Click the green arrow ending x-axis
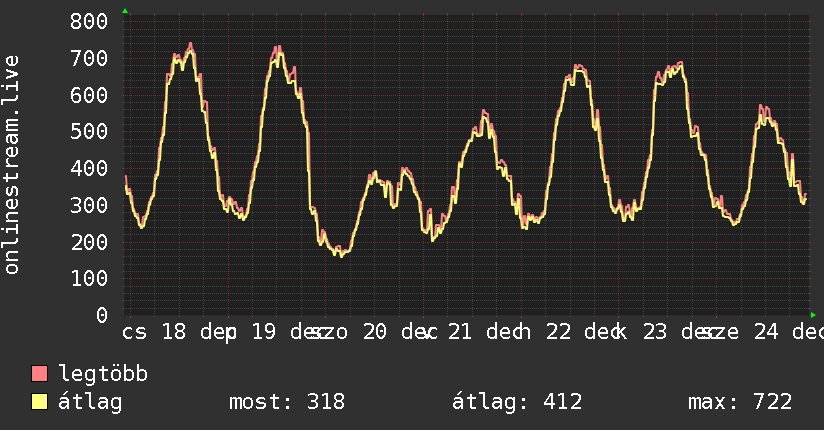 coord(813,315)
